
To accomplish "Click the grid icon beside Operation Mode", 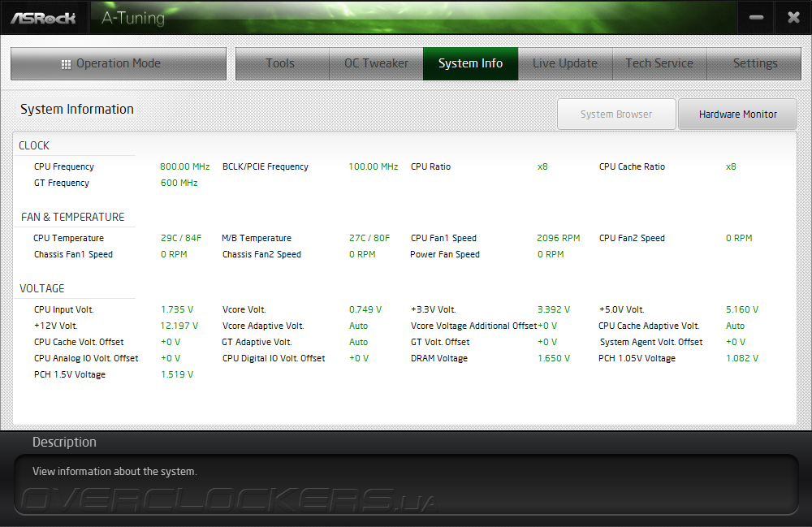I will 66,64.
